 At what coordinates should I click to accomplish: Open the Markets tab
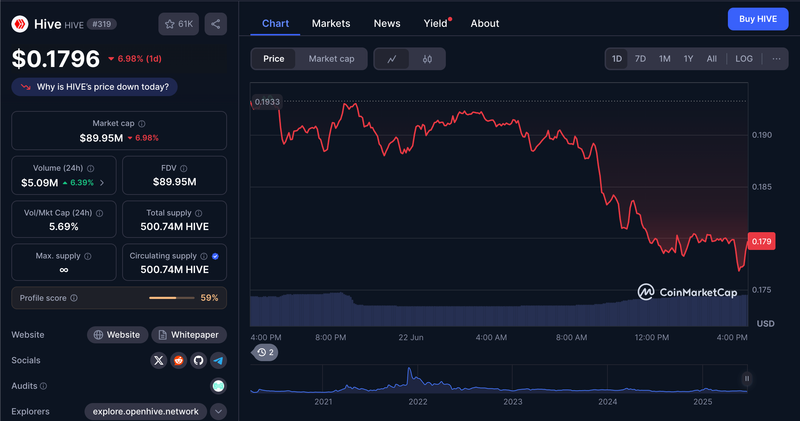331,23
